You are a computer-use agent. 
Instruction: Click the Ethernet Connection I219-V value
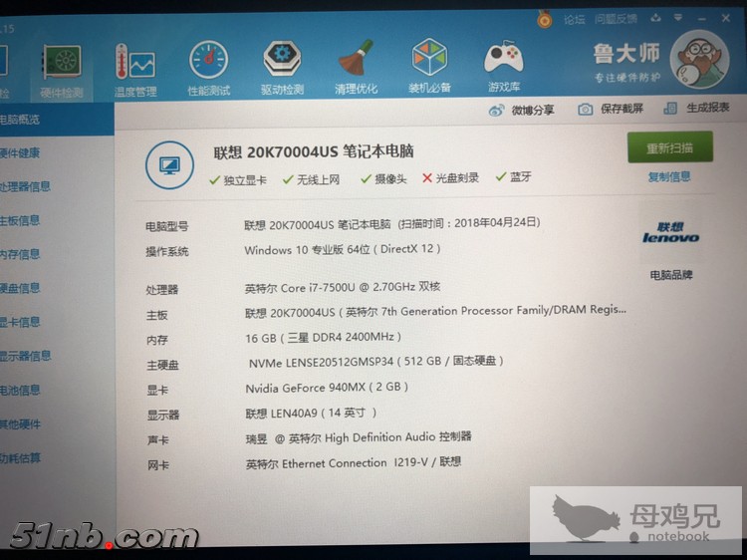pos(353,462)
